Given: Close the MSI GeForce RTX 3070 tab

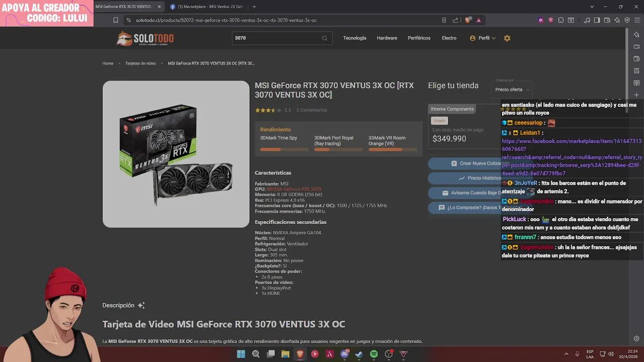Looking at the screenshot, I should tap(159, 7).
